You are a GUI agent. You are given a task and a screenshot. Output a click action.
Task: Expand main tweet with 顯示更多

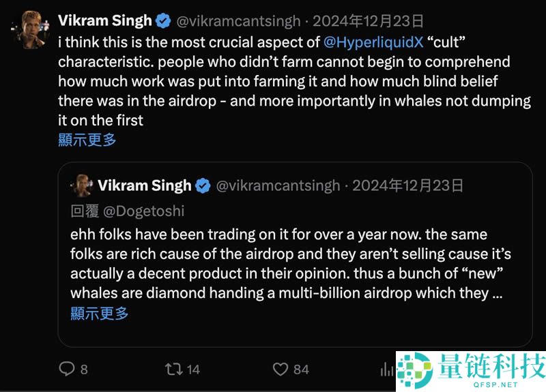[87, 140]
